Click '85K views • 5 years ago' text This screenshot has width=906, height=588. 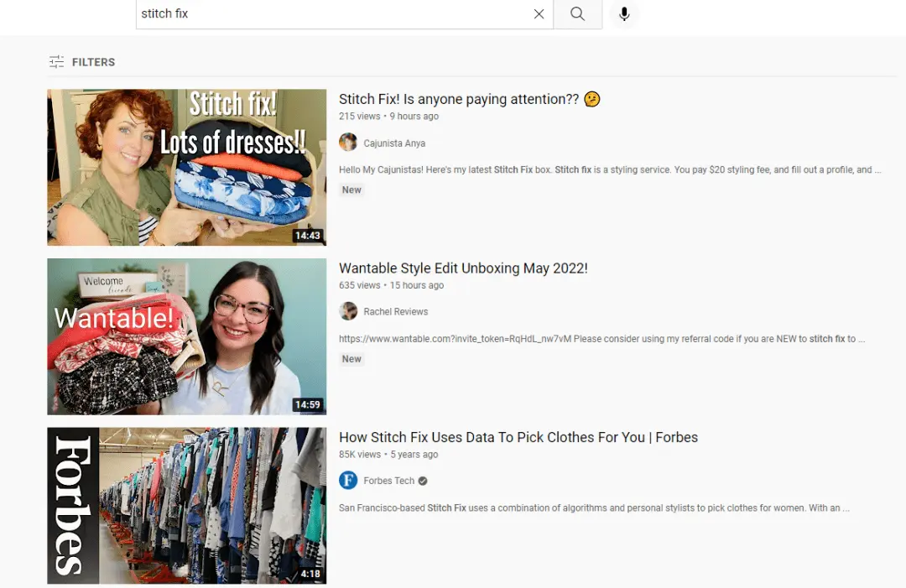pyautogui.click(x=388, y=455)
